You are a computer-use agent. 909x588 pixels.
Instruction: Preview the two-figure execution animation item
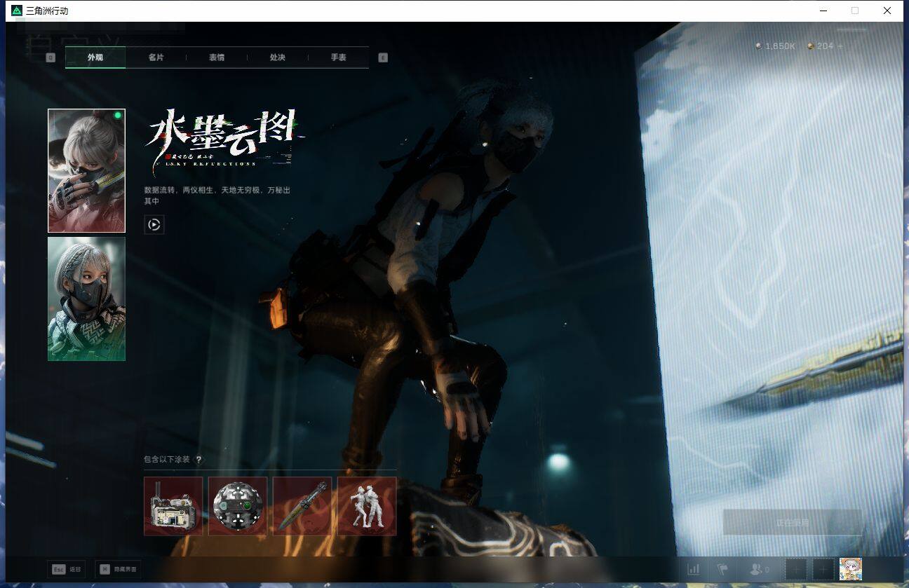tap(367, 506)
